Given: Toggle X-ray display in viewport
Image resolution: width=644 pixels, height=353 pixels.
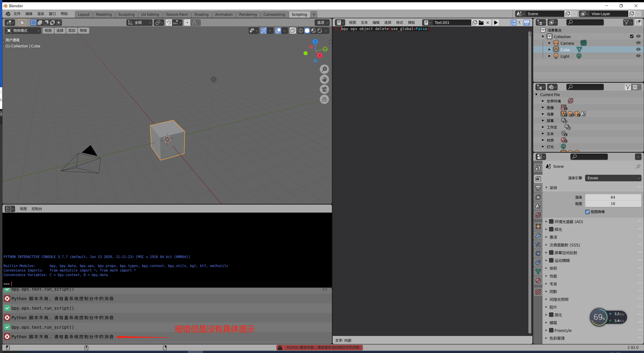Looking at the screenshot, I should point(293,31).
